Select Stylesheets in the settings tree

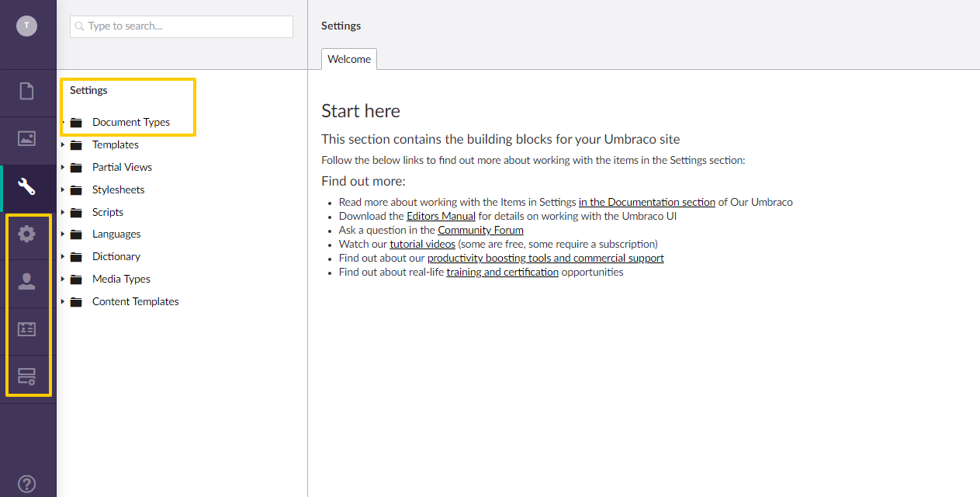pyautogui.click(x=118, y=189)
